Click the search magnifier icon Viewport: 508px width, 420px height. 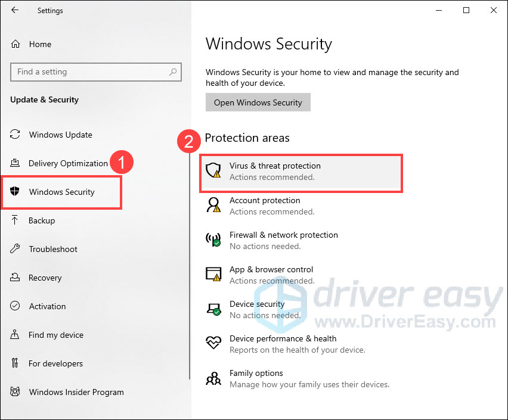(x=173, y=71)
